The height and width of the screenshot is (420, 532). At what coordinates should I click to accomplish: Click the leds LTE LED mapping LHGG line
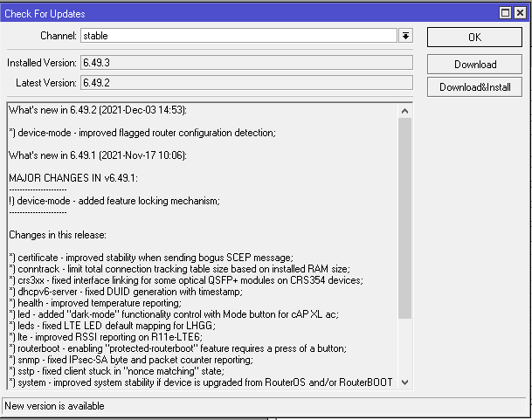[113, 326]
